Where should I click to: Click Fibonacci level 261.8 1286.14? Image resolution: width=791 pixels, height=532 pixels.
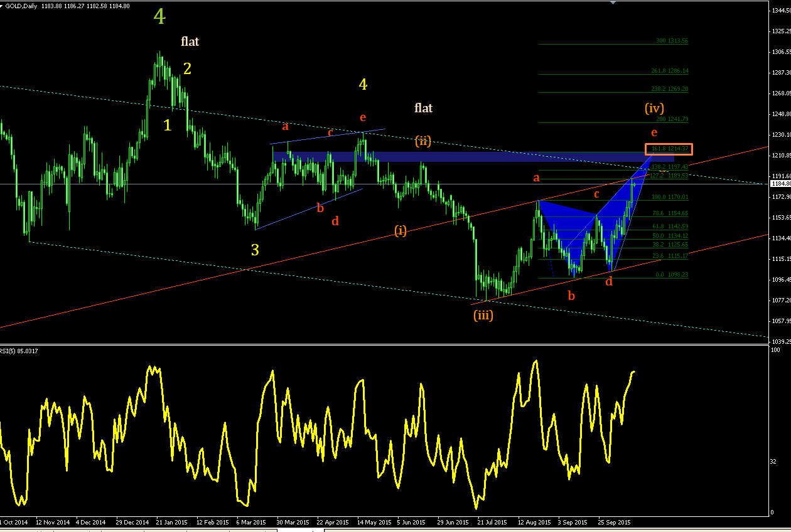(x=670, y=71)
